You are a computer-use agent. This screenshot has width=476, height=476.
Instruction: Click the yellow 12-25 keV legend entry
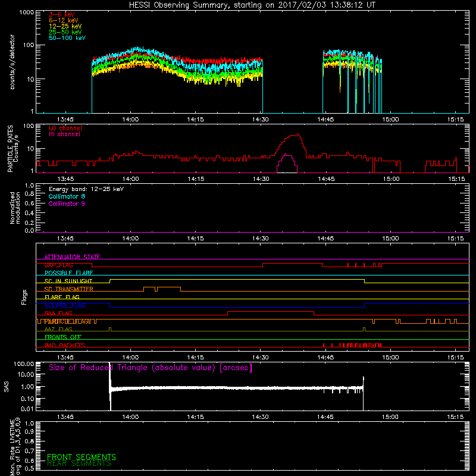point(65,26)
